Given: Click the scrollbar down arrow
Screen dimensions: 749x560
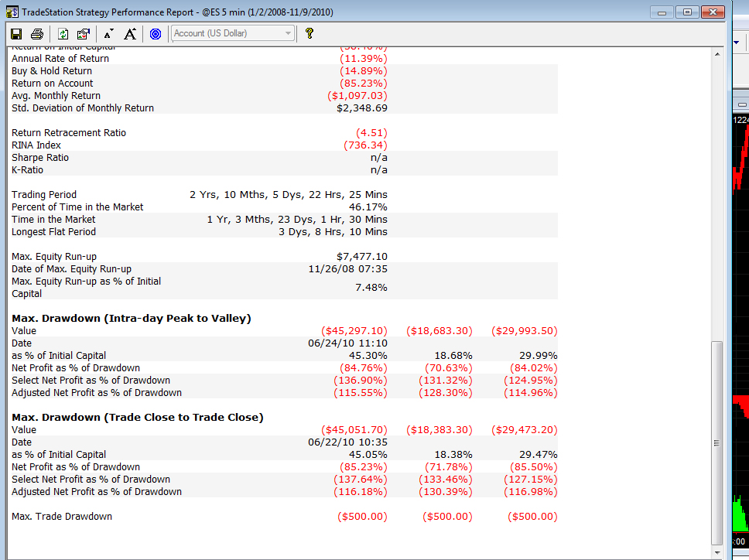Looking at the screenshot, I should coord(717,552).
